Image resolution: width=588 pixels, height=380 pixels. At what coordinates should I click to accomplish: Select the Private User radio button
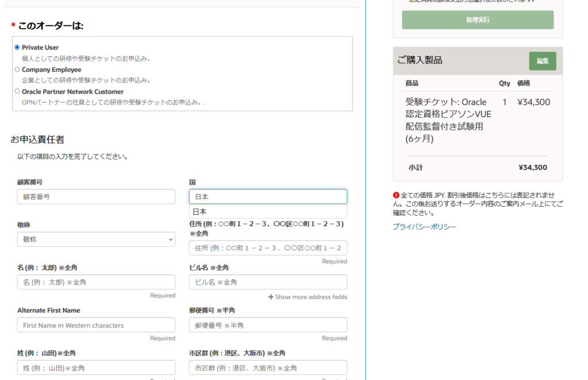(17, 48)
